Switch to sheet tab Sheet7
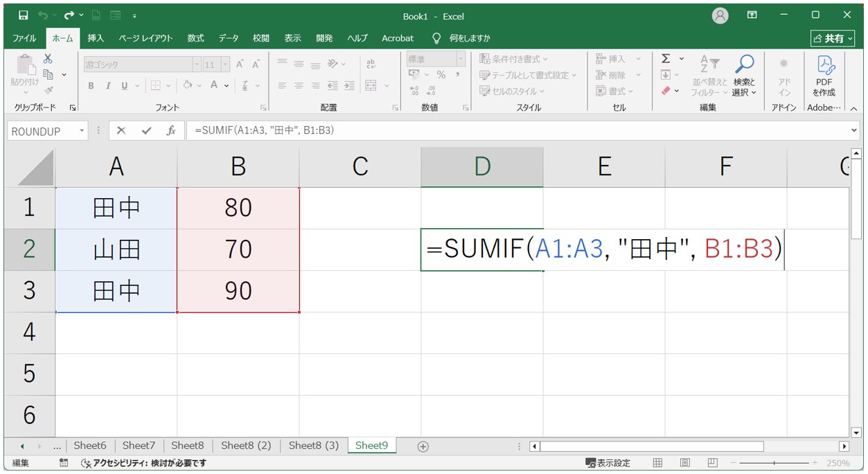This screenshot has height=474, width=868. pyautogui.click(x=139, y=446)
